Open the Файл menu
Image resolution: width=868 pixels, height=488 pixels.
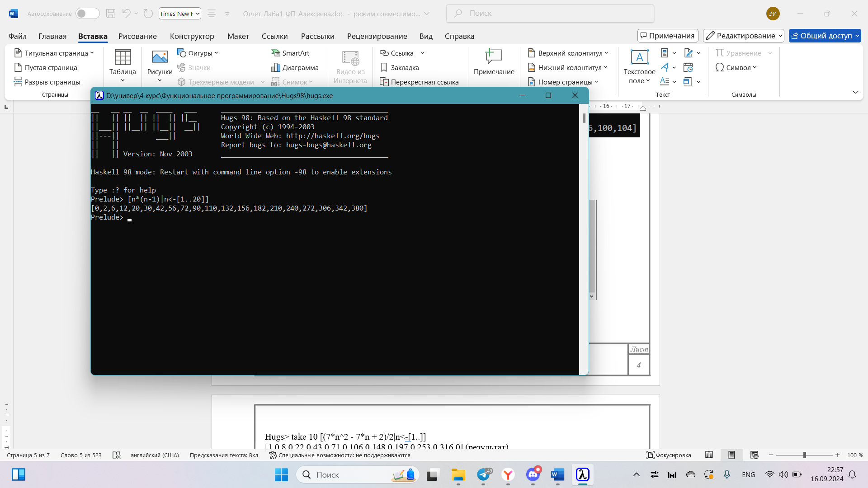click(18, 36)
